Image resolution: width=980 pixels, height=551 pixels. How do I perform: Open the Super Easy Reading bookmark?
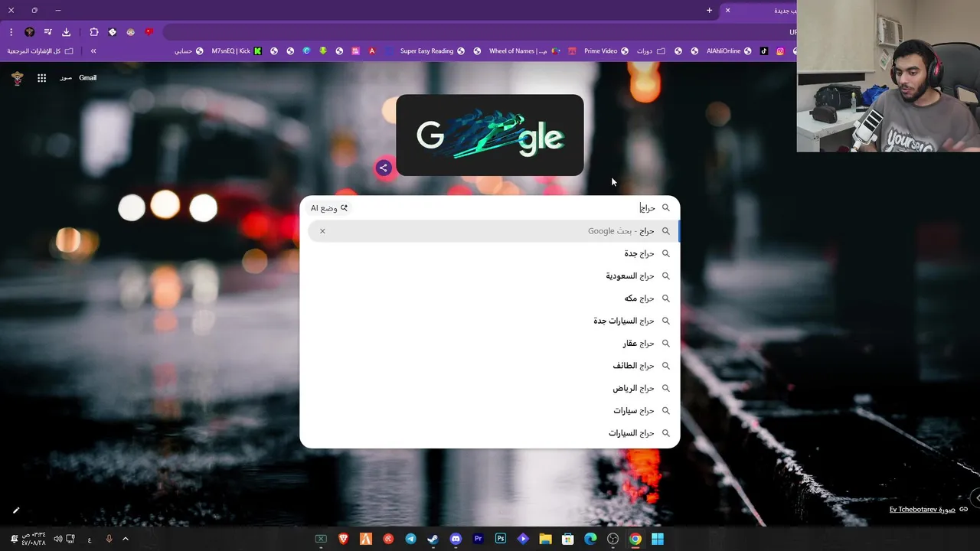pos(432,51)
